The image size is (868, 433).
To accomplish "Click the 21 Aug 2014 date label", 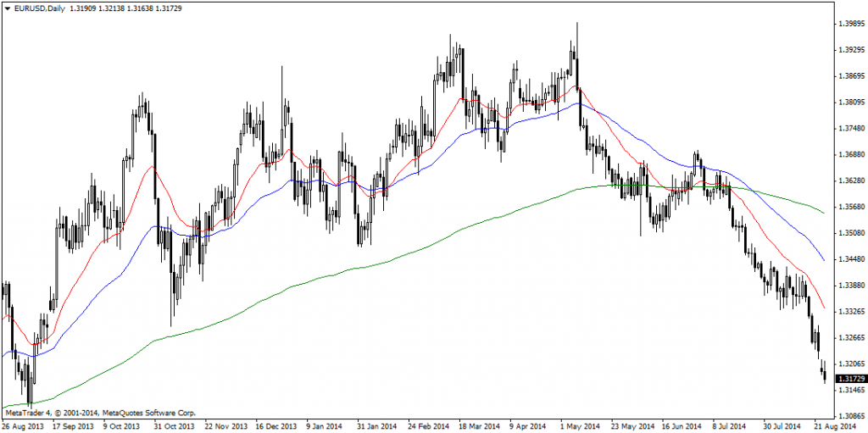I will tap(835, 425).
